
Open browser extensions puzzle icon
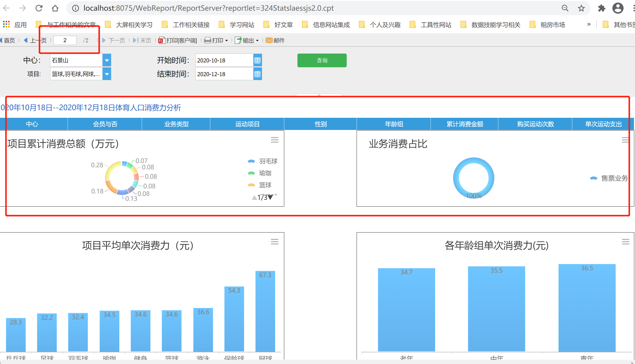coord(601,8)
